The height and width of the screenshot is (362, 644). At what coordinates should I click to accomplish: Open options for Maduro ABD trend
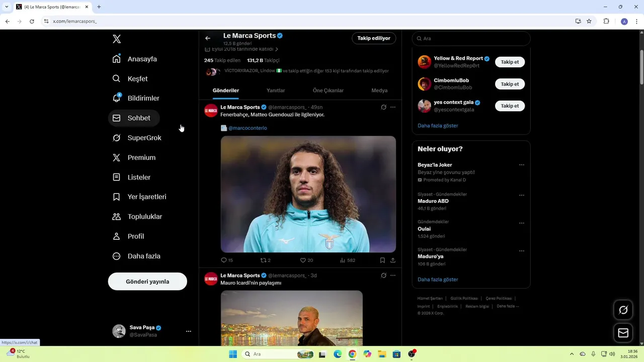point(522,195)
